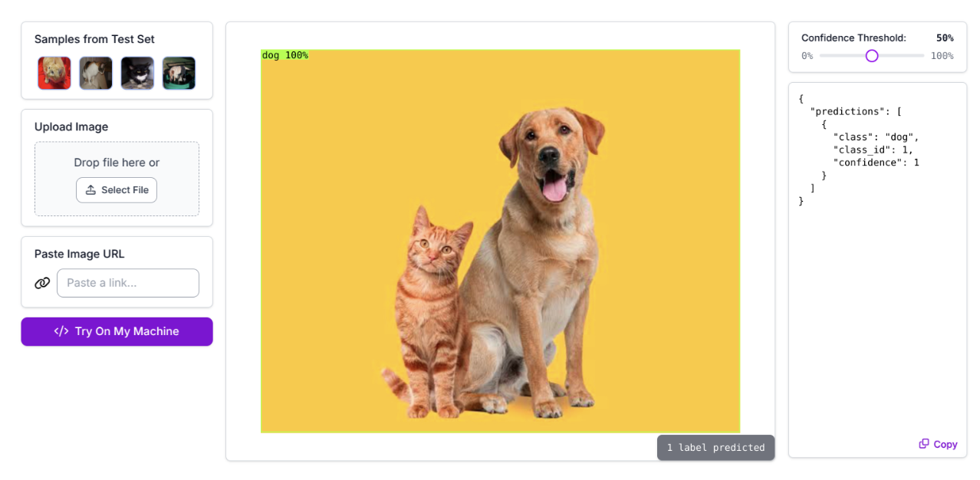Click the slider track near 0% end
Viewport: 980px width, 480px height.
827,56
